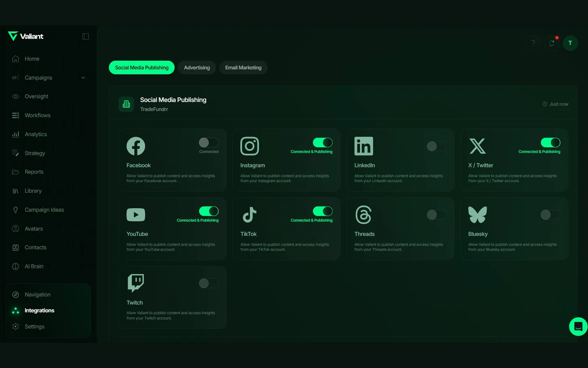Screen dimensions: 588x368
Task: Disable the Instagram publishing toggle
Action: [x=323, y=143]
